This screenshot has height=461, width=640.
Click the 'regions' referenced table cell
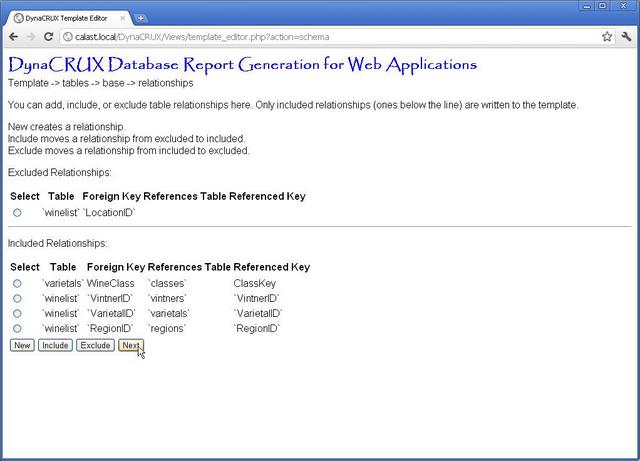pyautogui.click(x=167, y=329)
